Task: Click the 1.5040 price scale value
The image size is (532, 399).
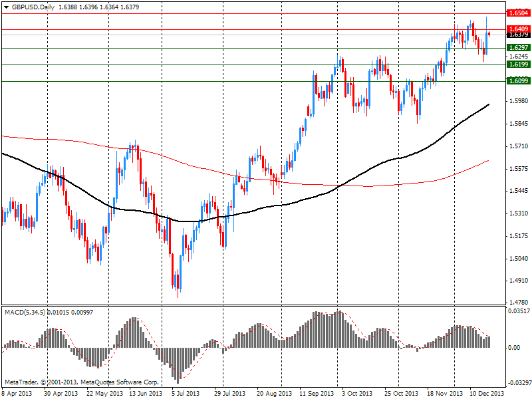Action: pos(519,259)
